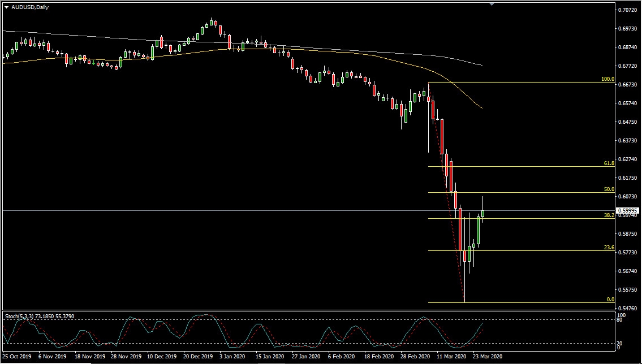Screen dimensions: 642x364
Task: Select the yellow moving average line end
Action: pos(481,107)
